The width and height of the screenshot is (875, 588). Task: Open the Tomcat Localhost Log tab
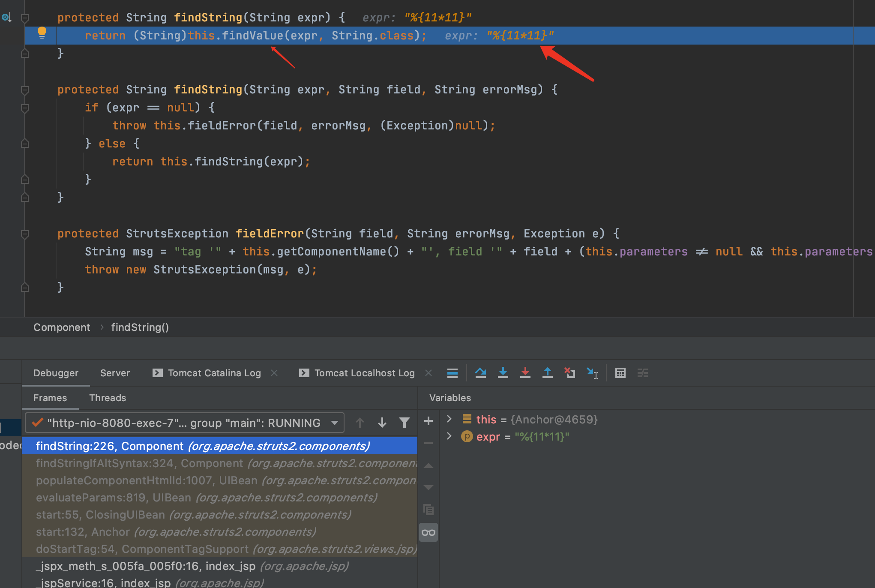click(357, 373)
